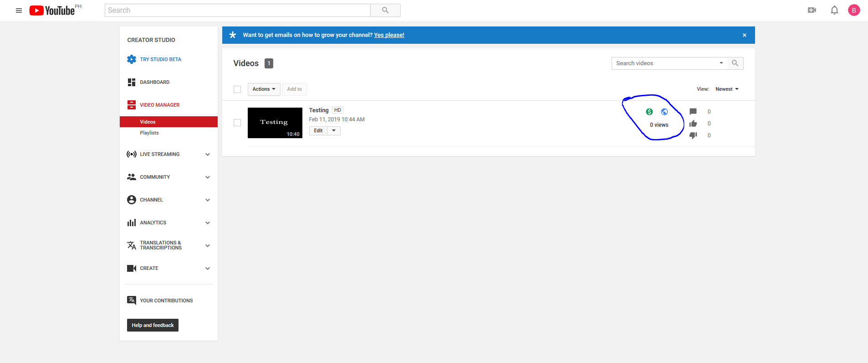Viewport: 868px width, 363px height.
Task: Click the Analytics bar chart icon
Action: [x=132, y=223]
